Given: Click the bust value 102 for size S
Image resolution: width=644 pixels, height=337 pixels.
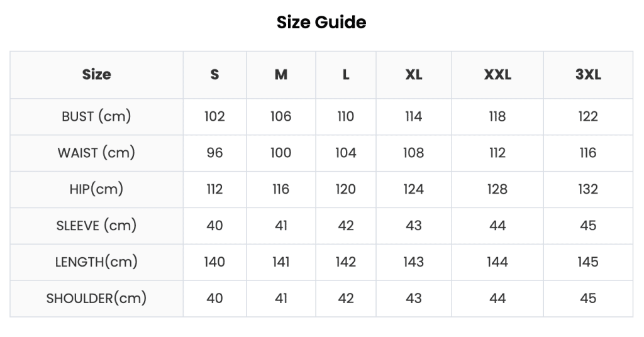Looking at the screenshot, I should tap(215, 116).
